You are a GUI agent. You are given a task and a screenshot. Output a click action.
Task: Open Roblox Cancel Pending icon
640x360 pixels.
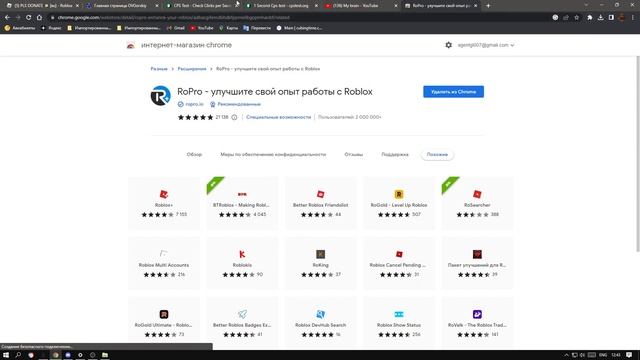[x=399, y=254]
